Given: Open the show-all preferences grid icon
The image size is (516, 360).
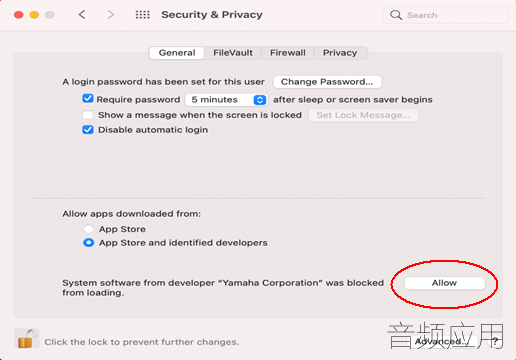Looking at the screenshot, I should click(143, 15).
